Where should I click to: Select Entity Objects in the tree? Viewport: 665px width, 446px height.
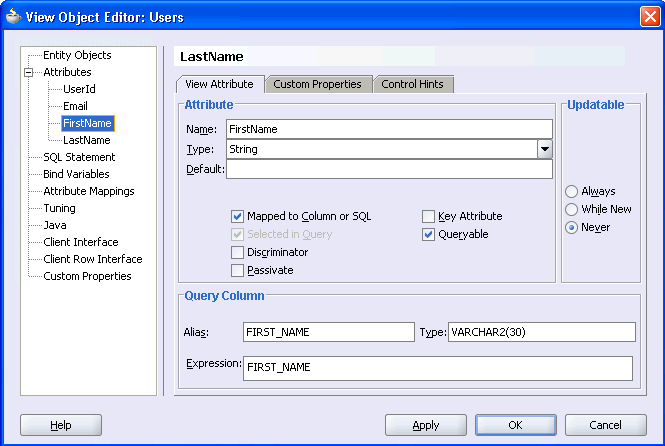click(x=77, y=55)
